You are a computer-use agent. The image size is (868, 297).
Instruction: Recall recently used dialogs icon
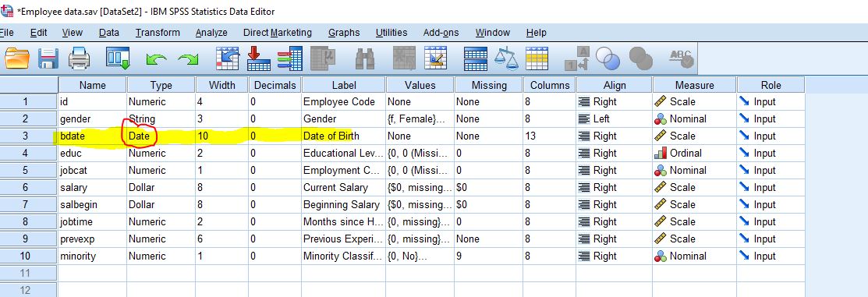[118, 58]
